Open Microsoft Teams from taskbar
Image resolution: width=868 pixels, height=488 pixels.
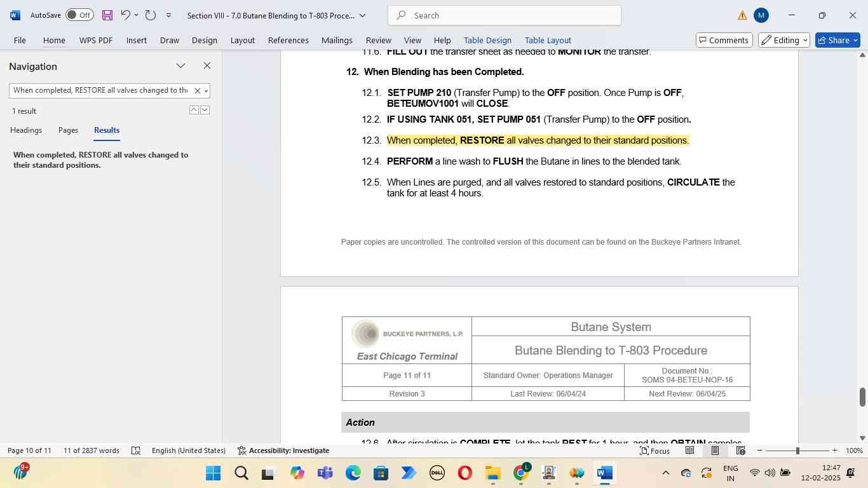point(325,473)
